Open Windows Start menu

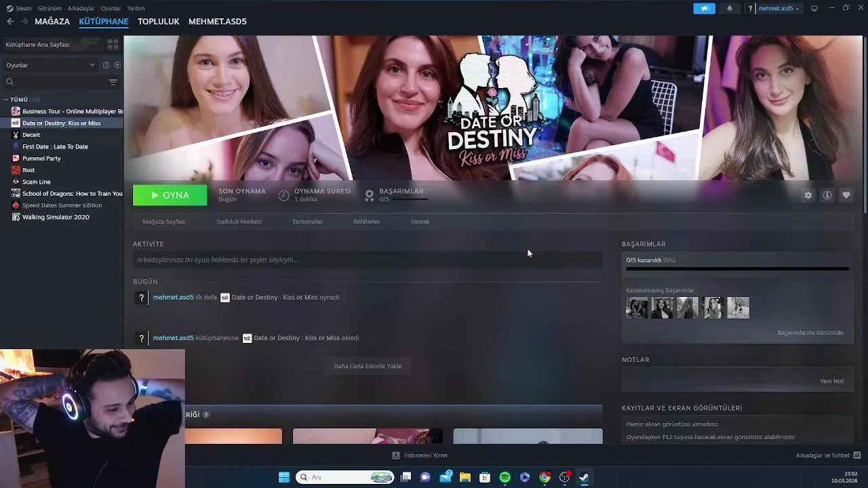pos(284,477)
